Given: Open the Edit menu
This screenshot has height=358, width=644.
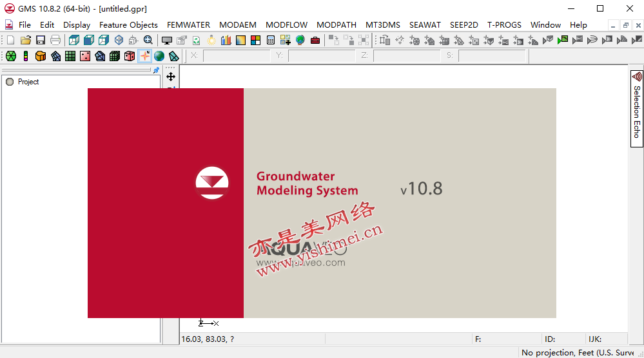Looking at the screenshot, I should 47,25.
